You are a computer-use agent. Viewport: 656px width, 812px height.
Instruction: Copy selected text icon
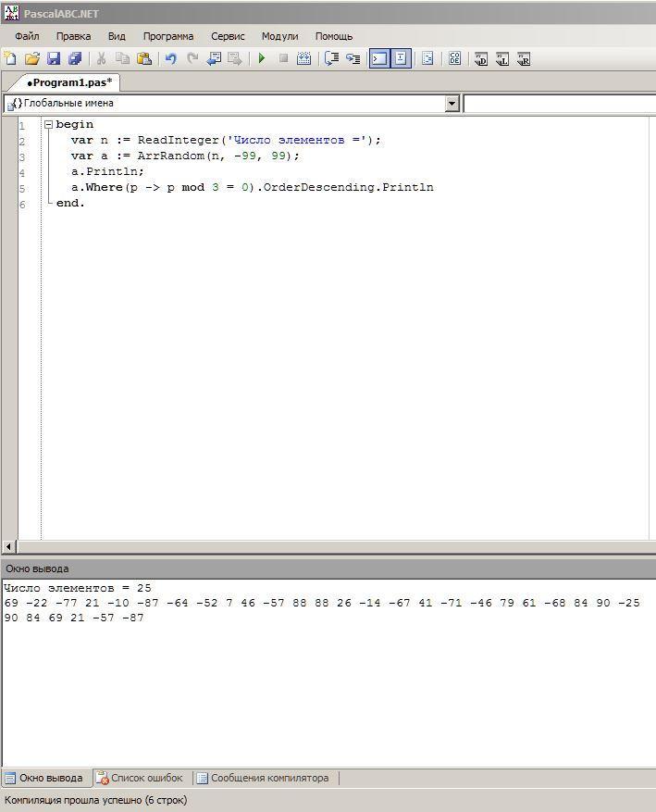coord(123,58)
